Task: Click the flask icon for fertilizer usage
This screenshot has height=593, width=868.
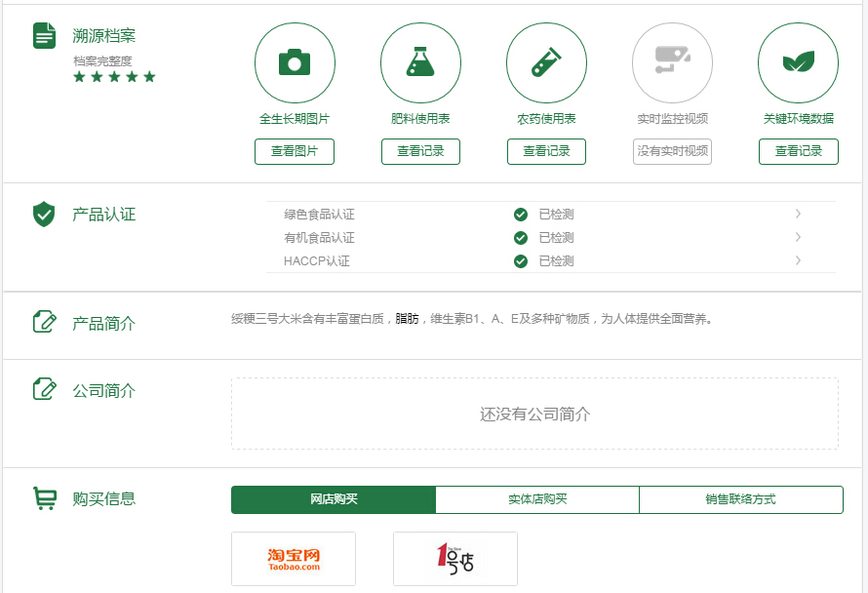Action: coord(420,62)
